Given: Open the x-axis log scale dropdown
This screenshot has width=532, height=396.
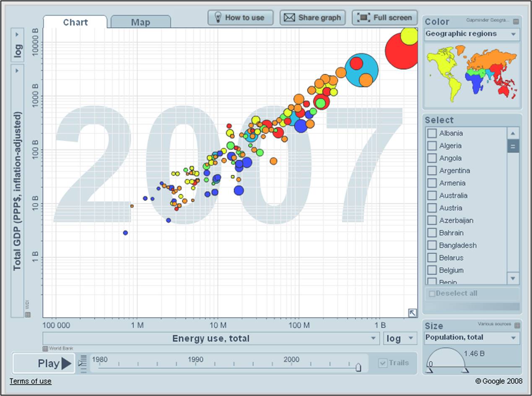Looking at the screenshot, I should 400,339.
